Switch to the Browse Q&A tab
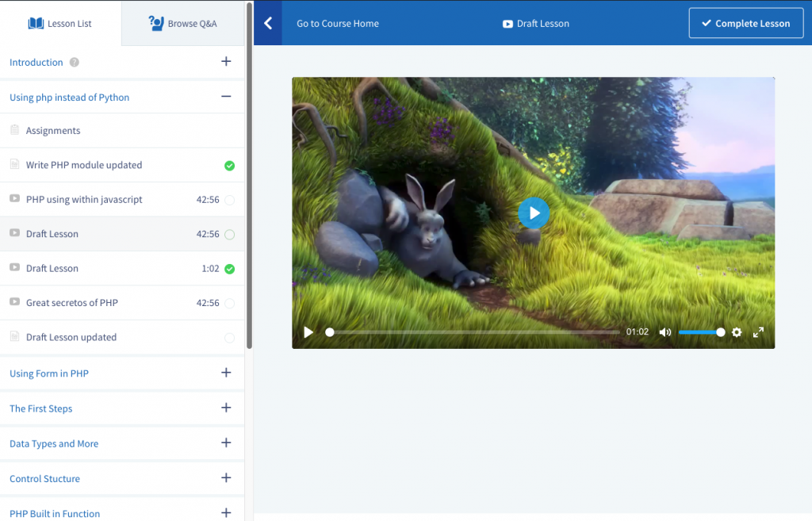Viewport: 812px width, 521px height. [182, 23]
